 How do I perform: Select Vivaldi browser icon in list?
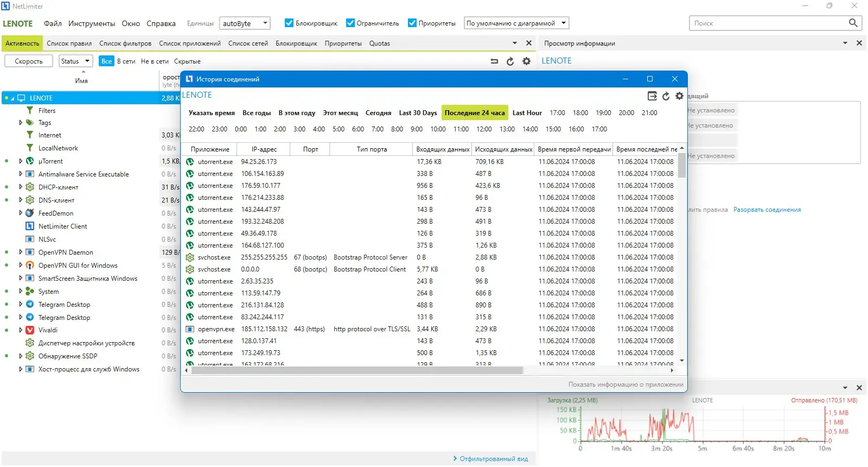[30, 330]
